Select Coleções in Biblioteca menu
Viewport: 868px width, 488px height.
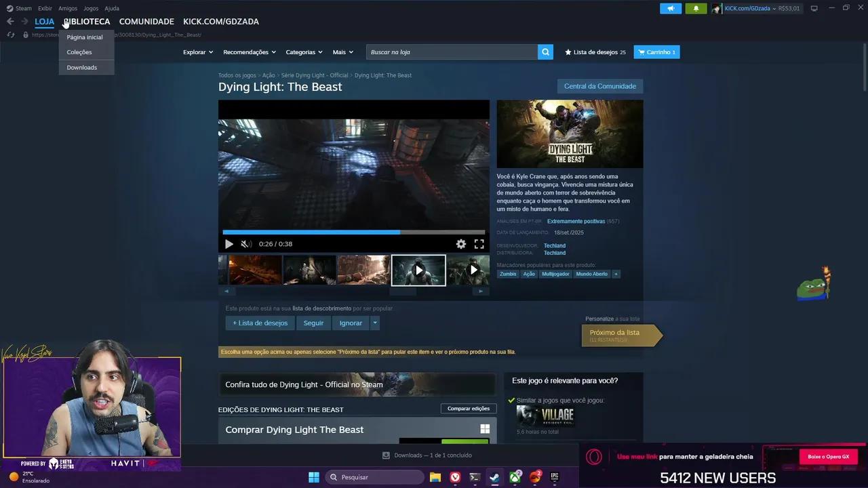tap(86, 52)
